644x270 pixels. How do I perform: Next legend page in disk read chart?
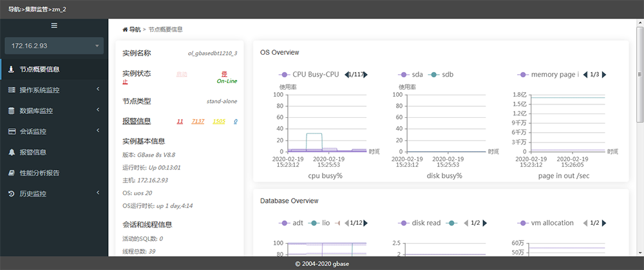click(x=485, y=223)
